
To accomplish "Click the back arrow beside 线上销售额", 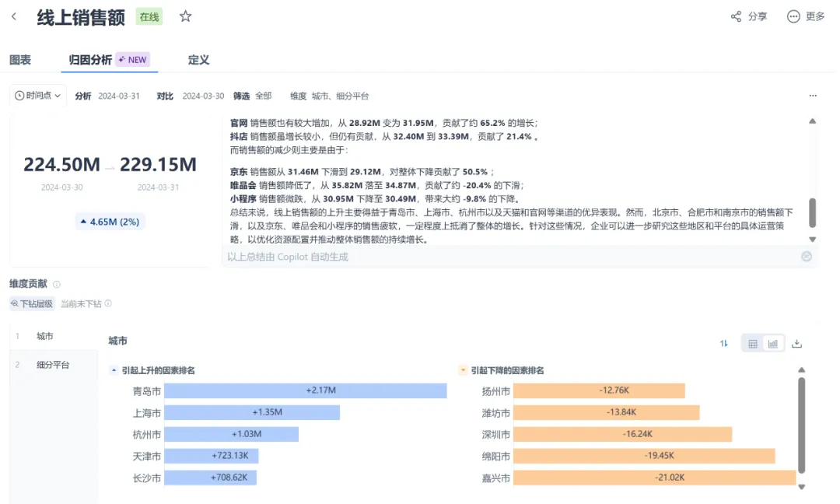I will click(x=13, y=16).
